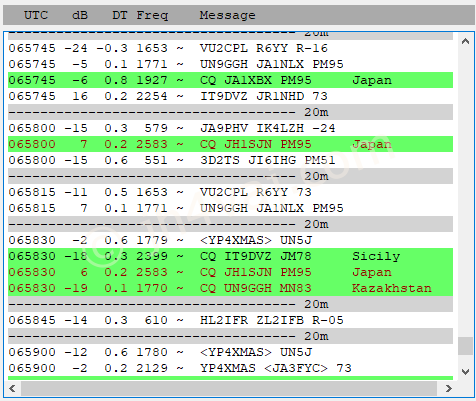Select the 065800 CQ JH1SJN PM95 row
Screen dimensions: 476x401
click(230, 144)
